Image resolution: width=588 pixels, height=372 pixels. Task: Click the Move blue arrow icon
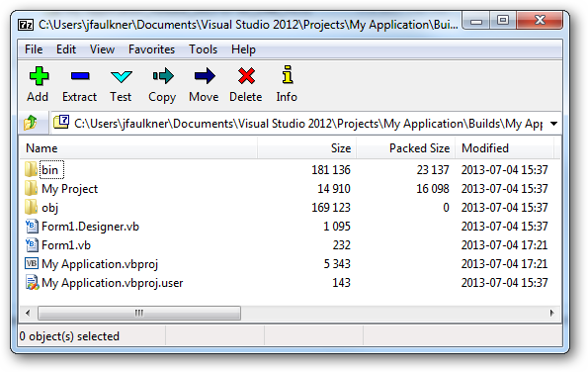(205, 76)
